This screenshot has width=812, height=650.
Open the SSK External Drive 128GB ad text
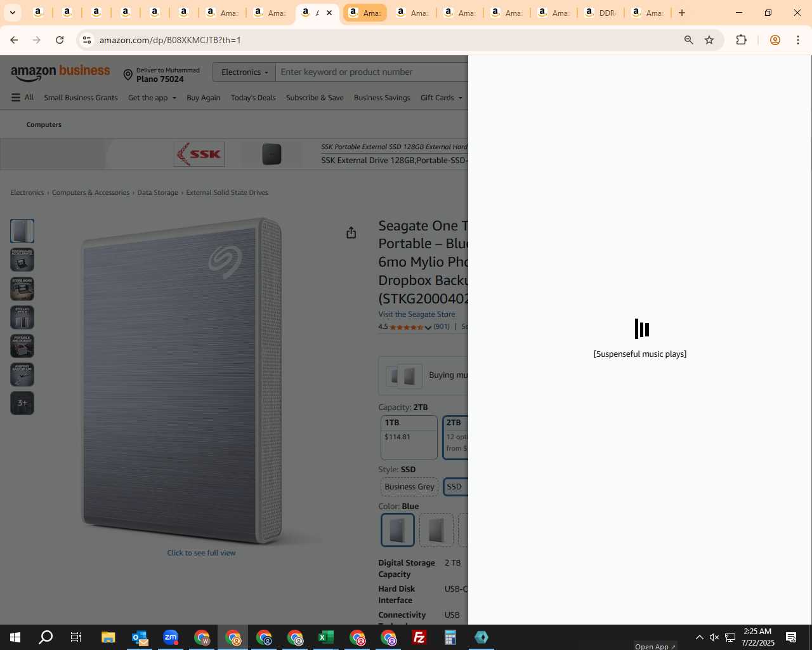click(394, 161)
